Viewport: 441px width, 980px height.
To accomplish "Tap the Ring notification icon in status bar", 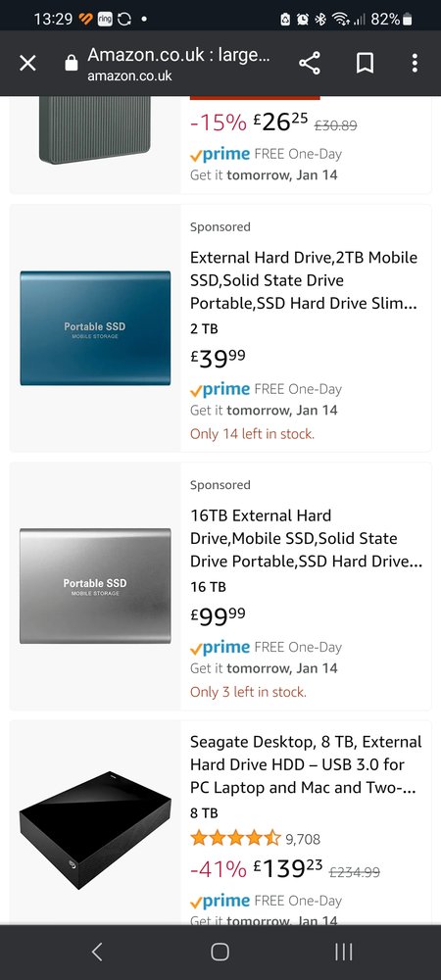I will tap(105, 20).
